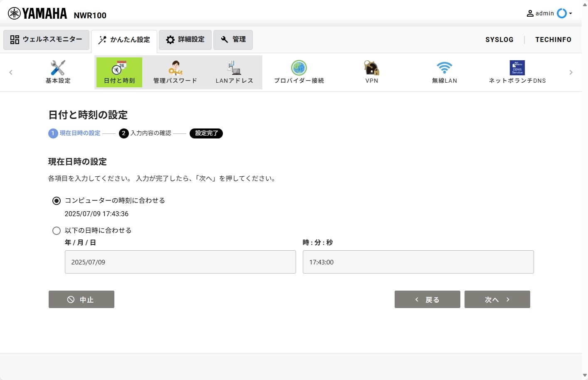Click the 年/月/日 date input field
Image resolution: width=588 pixels, height=380 pixels.
coord(180,262)
